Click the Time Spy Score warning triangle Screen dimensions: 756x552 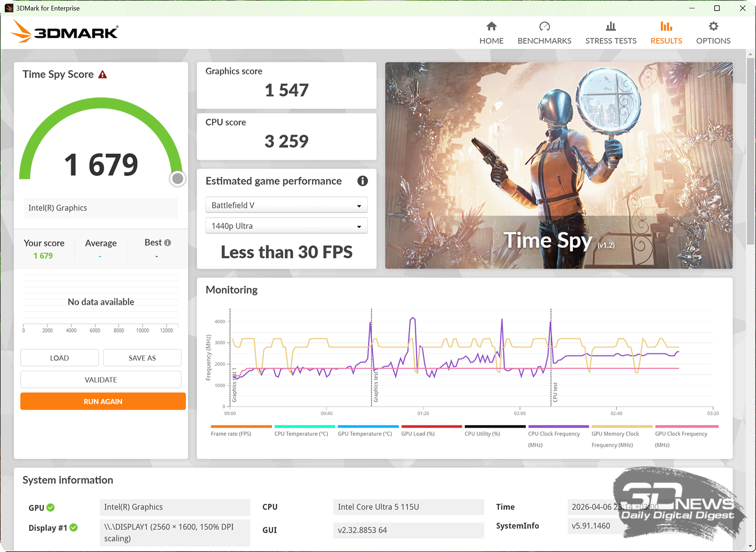pos(103,75)
